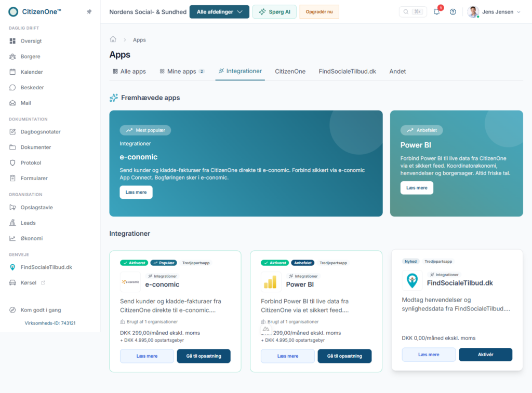
Task: Select the Integrationer tab
Action: pyautogui.click(x=240, y=71)
